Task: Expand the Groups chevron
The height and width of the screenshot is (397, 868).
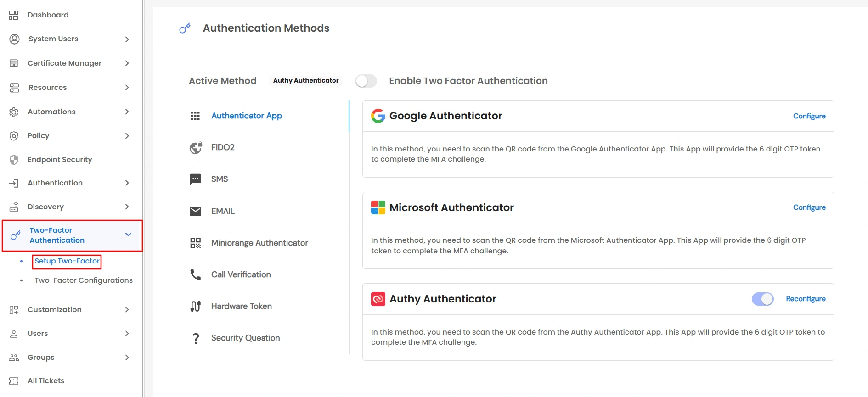Action: point(127,358)
